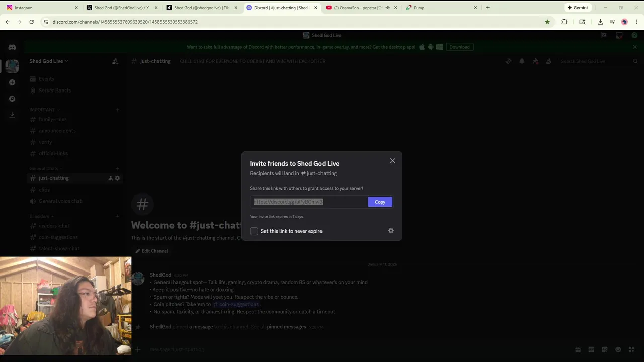Focus the Search Shed God Live box
644x362 pixels.
coord(599,61)
